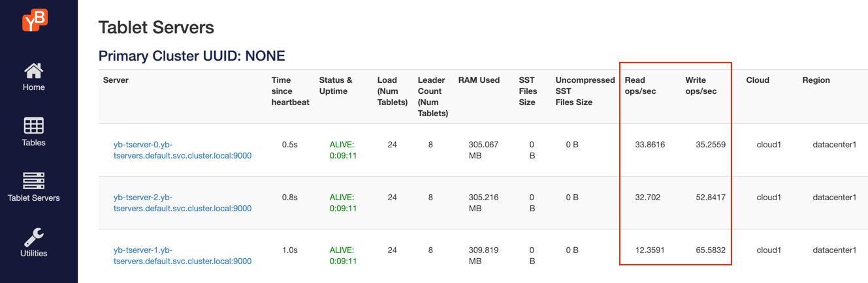Open the Tables grid icon
Screen dimensions: 868x283
pos(34,126)
